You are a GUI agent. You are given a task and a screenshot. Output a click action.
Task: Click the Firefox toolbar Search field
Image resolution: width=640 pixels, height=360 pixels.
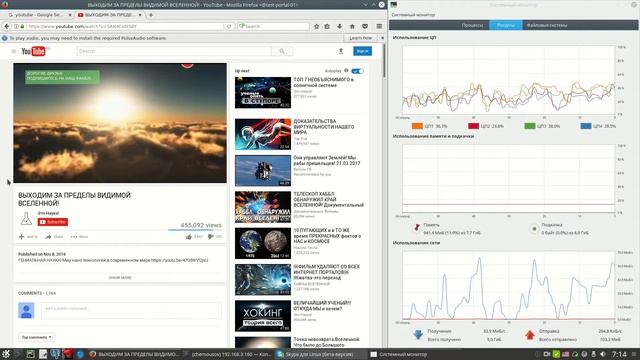(x=273, y=26)
